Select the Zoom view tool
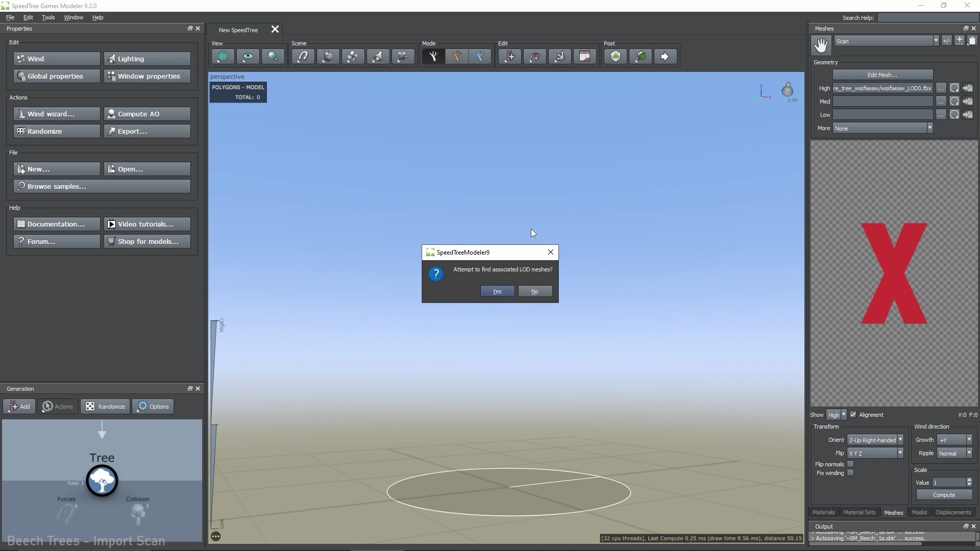The width and height of the screenshot is (980, 551). pyautogui.click(x=273, y=56)
